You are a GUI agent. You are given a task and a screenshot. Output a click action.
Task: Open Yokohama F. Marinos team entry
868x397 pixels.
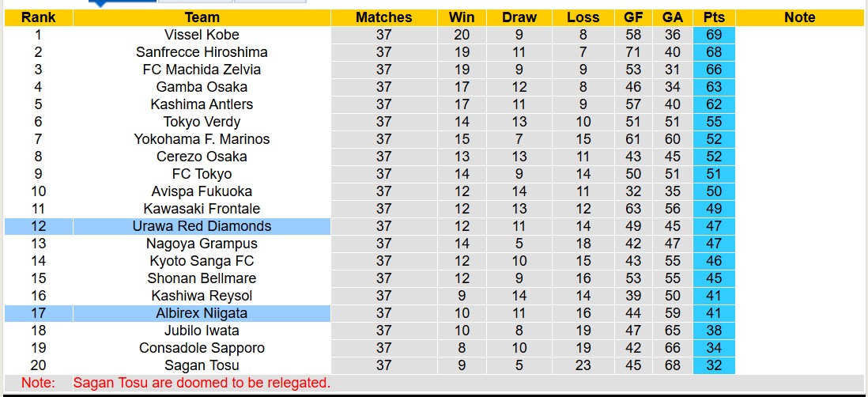point(202,139)
